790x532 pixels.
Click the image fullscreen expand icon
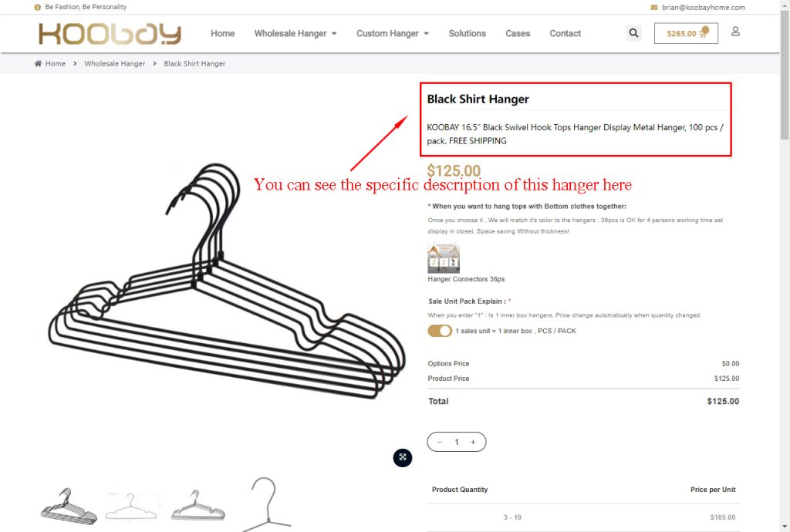403,457
